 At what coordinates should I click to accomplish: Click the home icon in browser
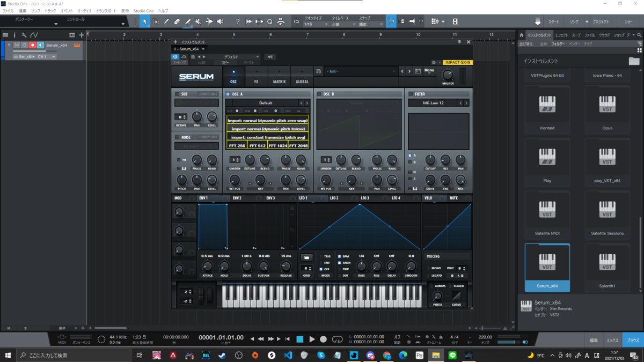click(521, 35)
